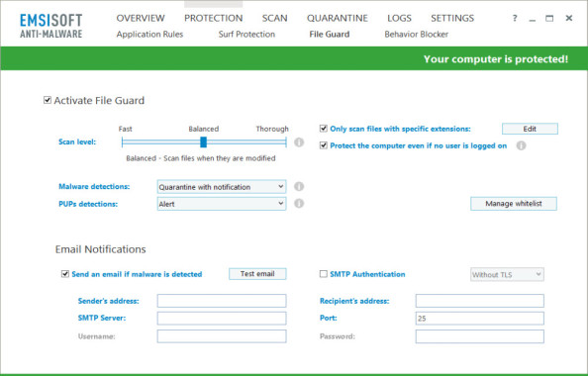This screenshot has height=376, width=588.
Task: Click the SMTP Server input field
Action: point(222,319)
